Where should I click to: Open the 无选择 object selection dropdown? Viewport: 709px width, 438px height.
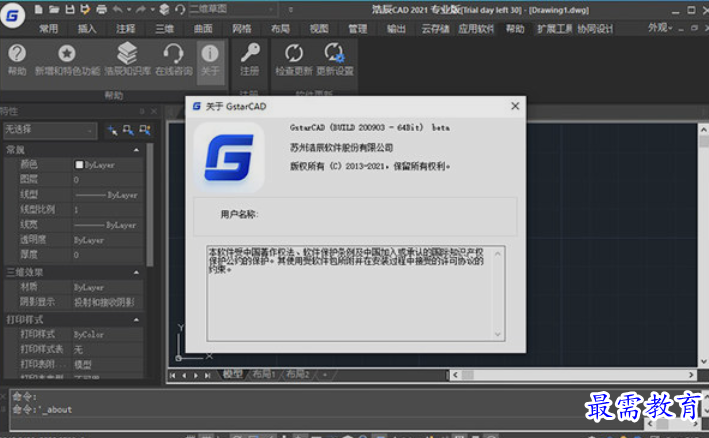point(50,130)
